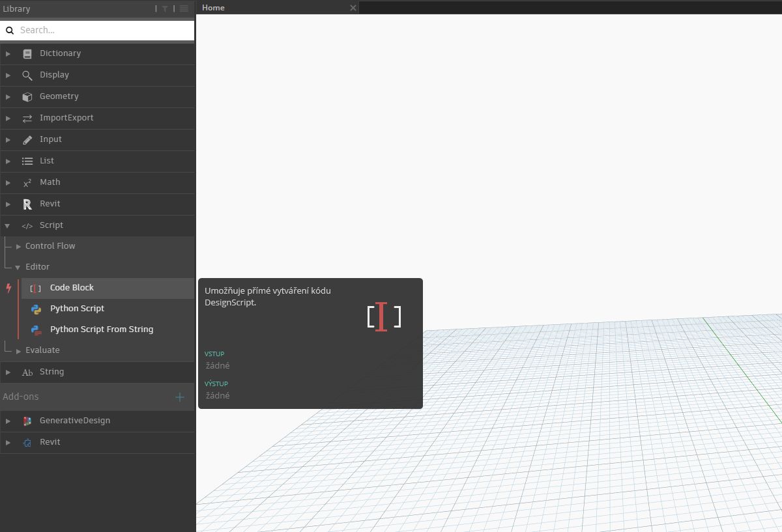This screenshot has height=532, width=782.
Task: Expand the String category arrow
Action: [x=8, y=372]
